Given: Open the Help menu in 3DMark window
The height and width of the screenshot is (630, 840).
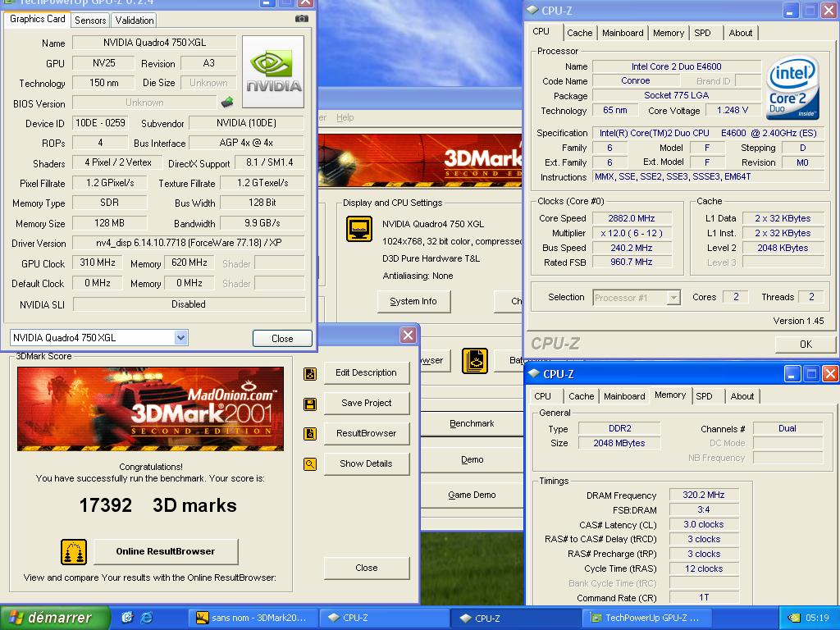Looking at the screenshot, I should point(345,117).
